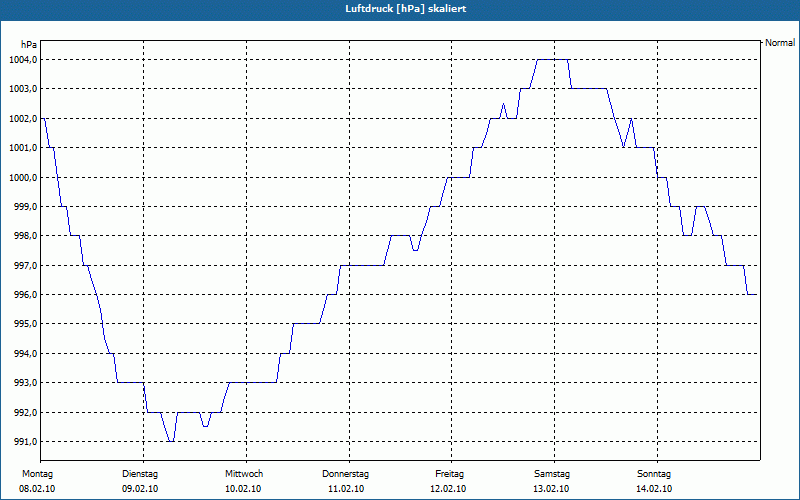
Task: Click the 992,0 y-axis value
Action: [25, 412]
